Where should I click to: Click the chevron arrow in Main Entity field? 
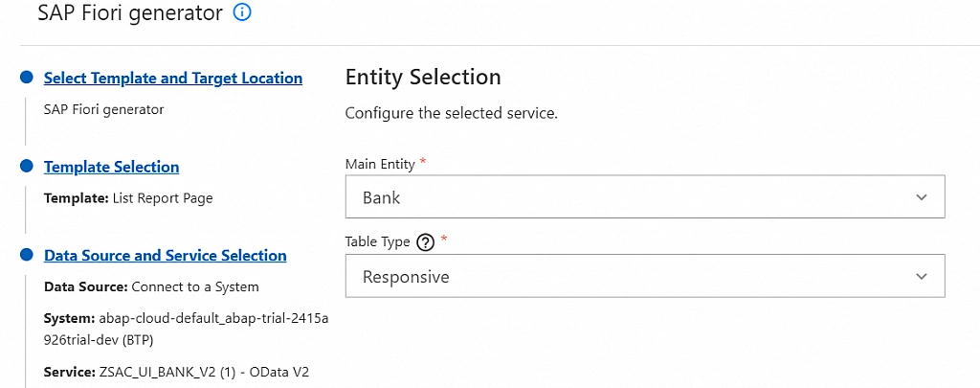[x=921, y=197]
